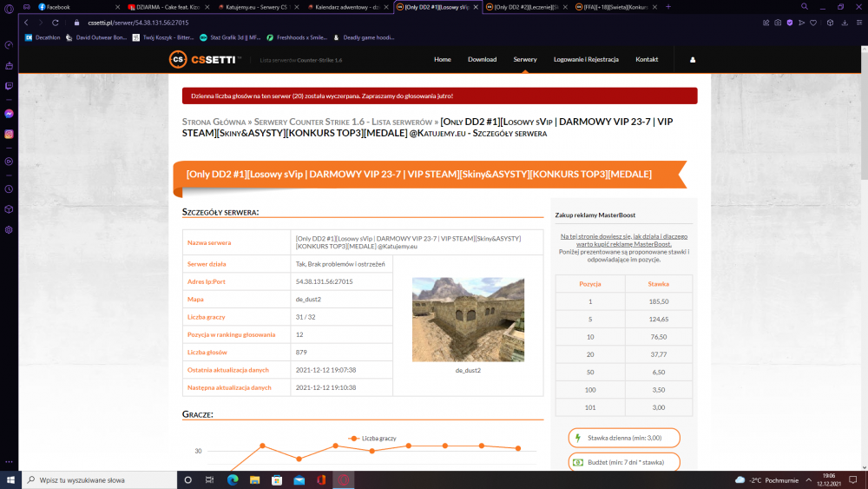Open Messenger in the sidebar

click(x=9, y=114)
